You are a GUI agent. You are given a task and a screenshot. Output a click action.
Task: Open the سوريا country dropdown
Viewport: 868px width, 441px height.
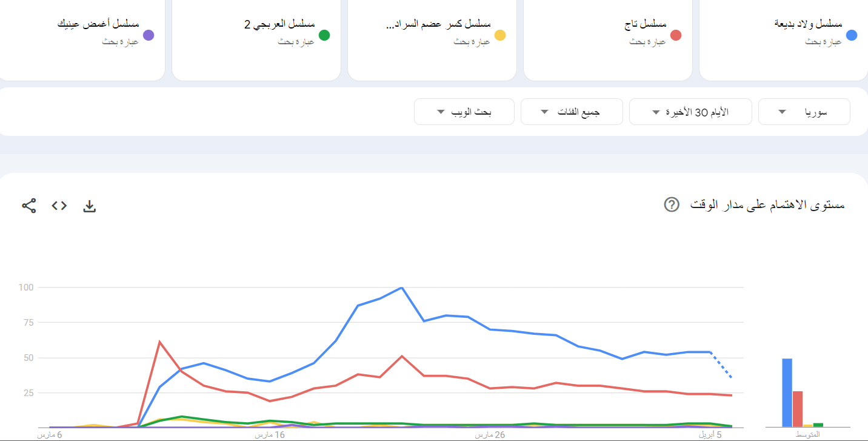(x=804, y=112)
